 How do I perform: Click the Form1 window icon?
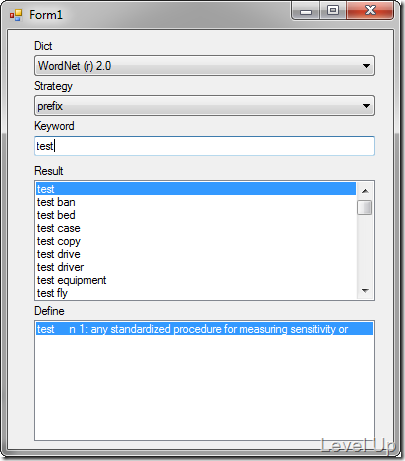pos(16,15)
